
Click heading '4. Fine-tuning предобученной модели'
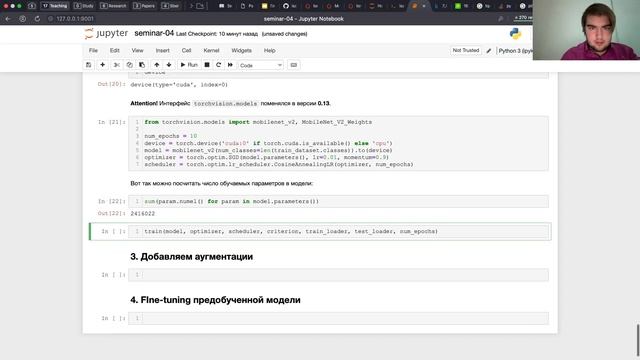coord(215,300)
